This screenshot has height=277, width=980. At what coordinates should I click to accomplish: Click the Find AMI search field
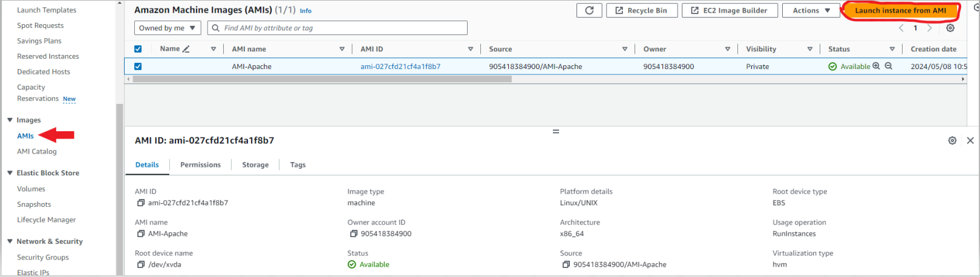(338, 28)
